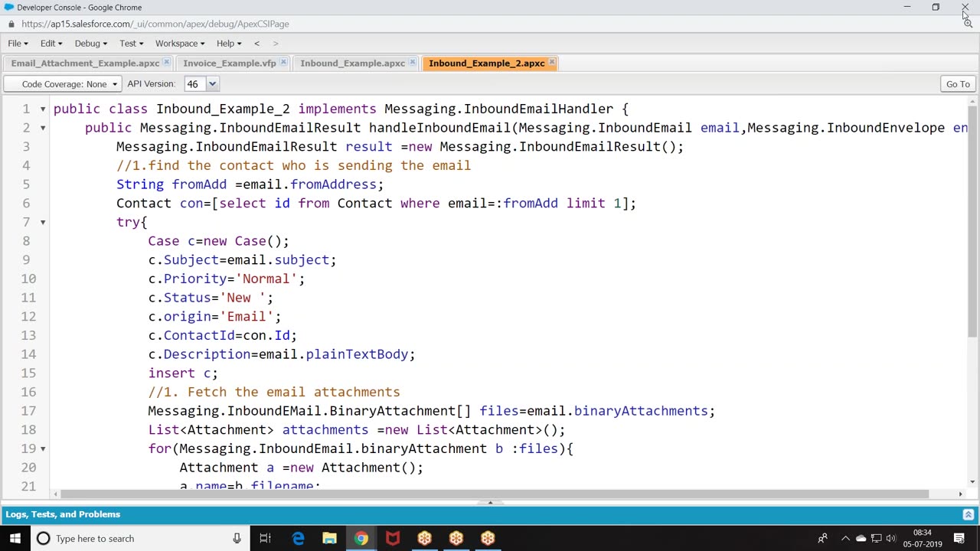Click the third orange taskbar app icon

pos(488,539)
